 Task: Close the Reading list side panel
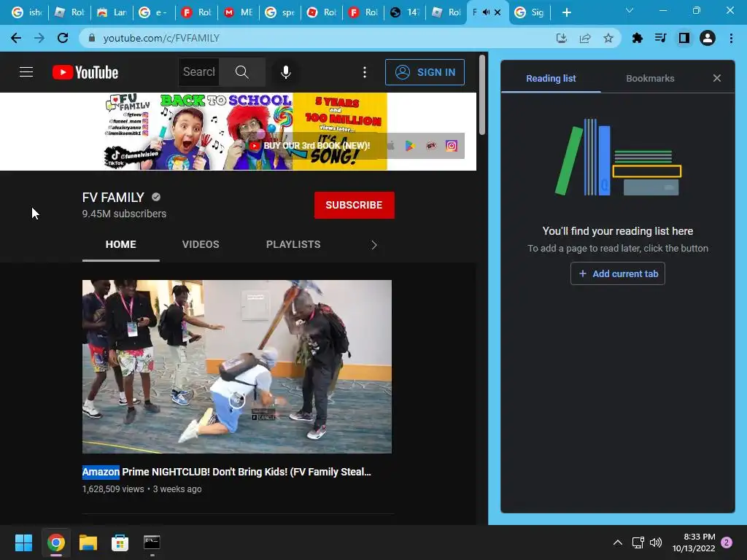pos(717,78)
